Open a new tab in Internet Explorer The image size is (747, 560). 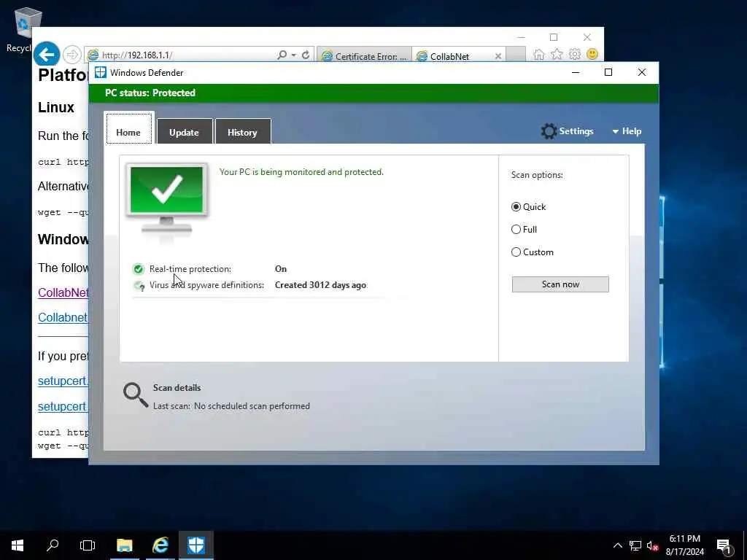(x=516, y=55)
